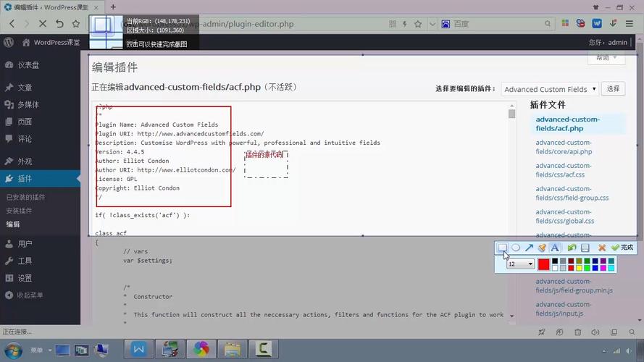Expand address bar dropdown chevron

[x=432, y=24]
